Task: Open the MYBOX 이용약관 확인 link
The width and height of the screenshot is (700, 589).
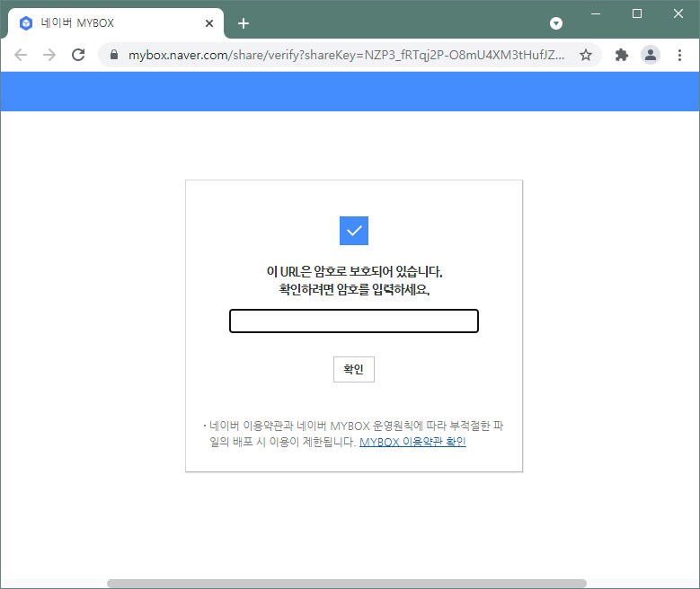Action: pyautogui.click(x=412, y=442)
